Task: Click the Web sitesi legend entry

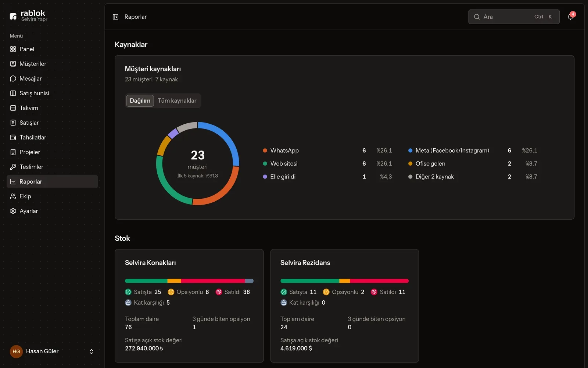Action: coord(327,163)
